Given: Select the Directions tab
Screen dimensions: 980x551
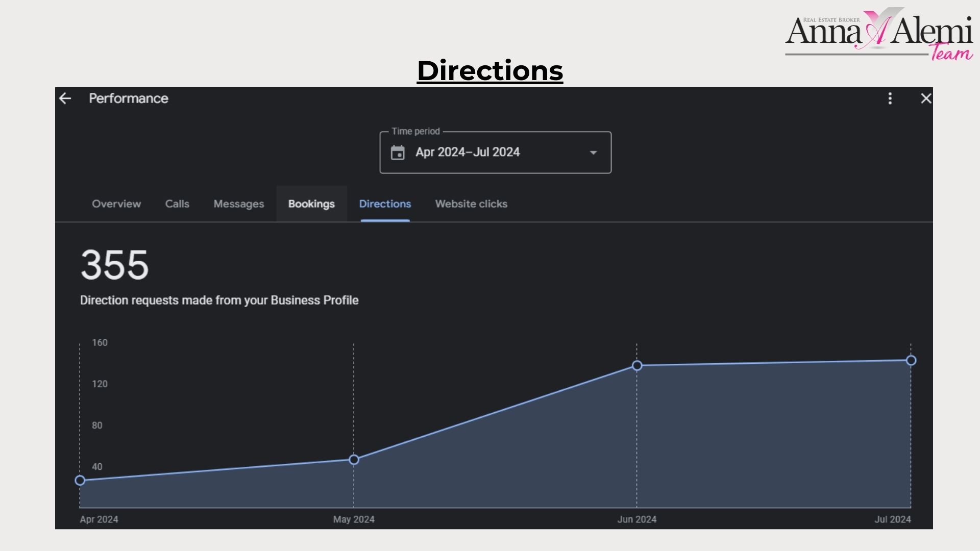Looking at the screenshot, I should coord(385,204).
